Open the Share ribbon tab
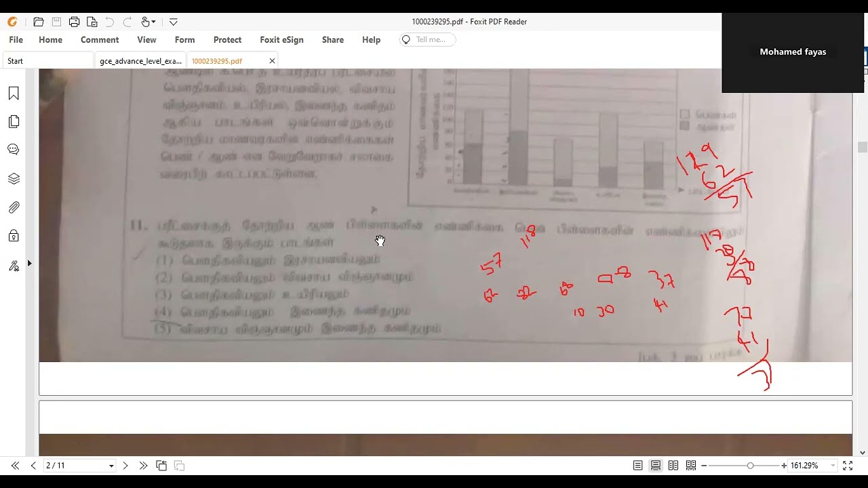The width and height of the screenshot is (868, 488). pyautogui.click(x=332, y=40)
